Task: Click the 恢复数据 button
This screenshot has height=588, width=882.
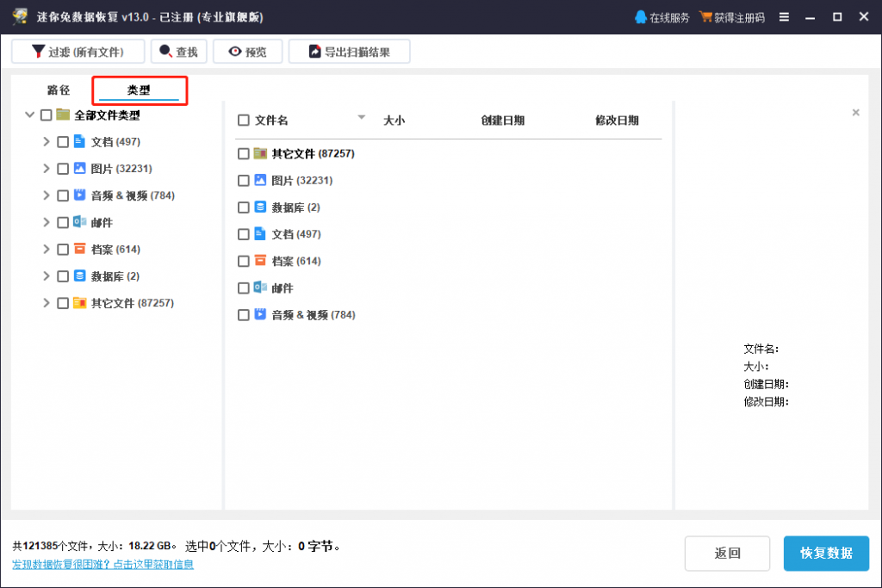Action: [826, 554]
